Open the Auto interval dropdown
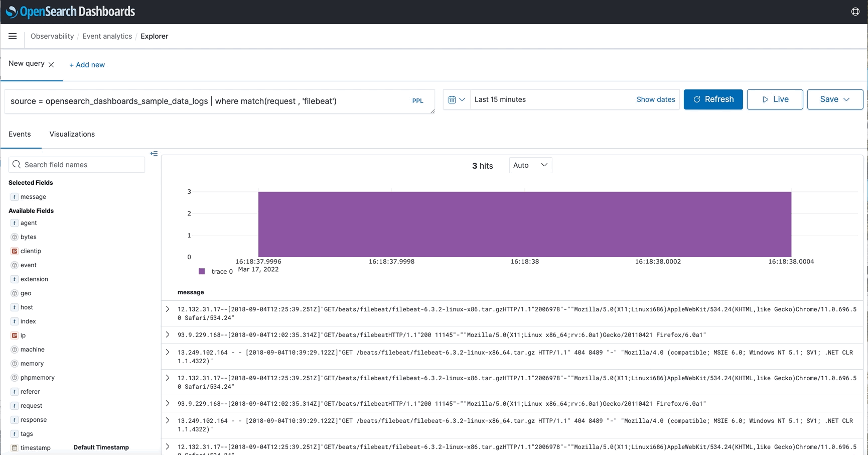Screen dimensions: 868x455 pyautogui.click(x=530, y=165)
